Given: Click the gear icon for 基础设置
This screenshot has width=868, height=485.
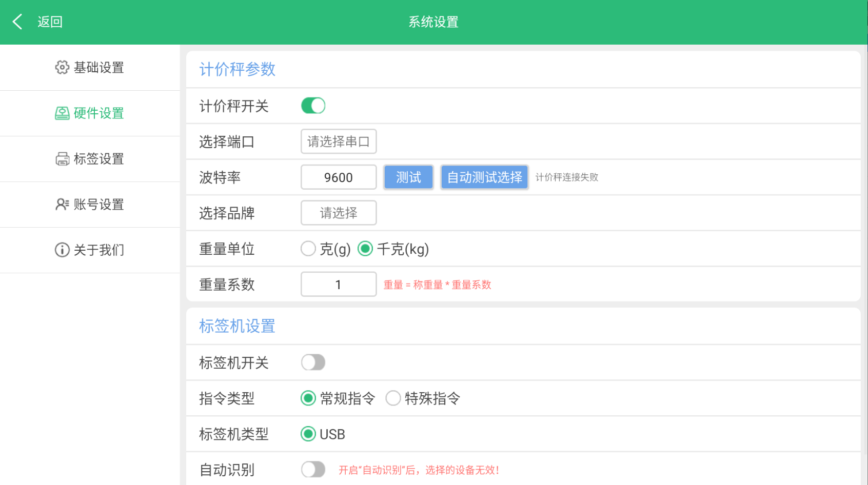Looking at the screenshot, I should [62, 67].
